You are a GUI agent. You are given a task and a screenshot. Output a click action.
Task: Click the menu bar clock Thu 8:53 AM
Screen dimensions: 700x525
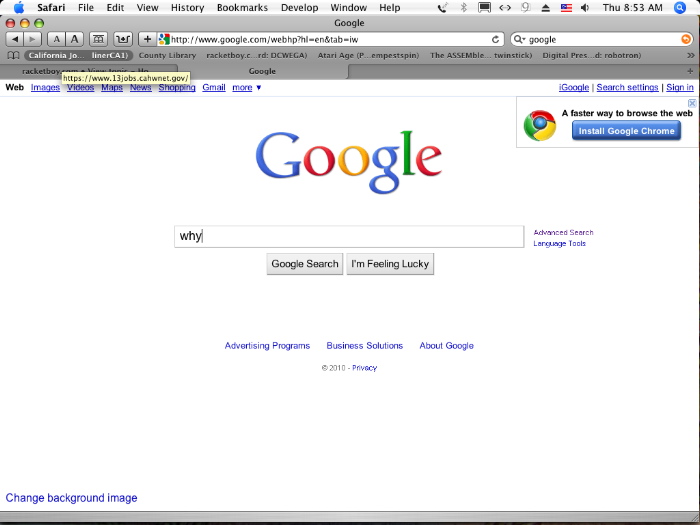tap(633, 8)
